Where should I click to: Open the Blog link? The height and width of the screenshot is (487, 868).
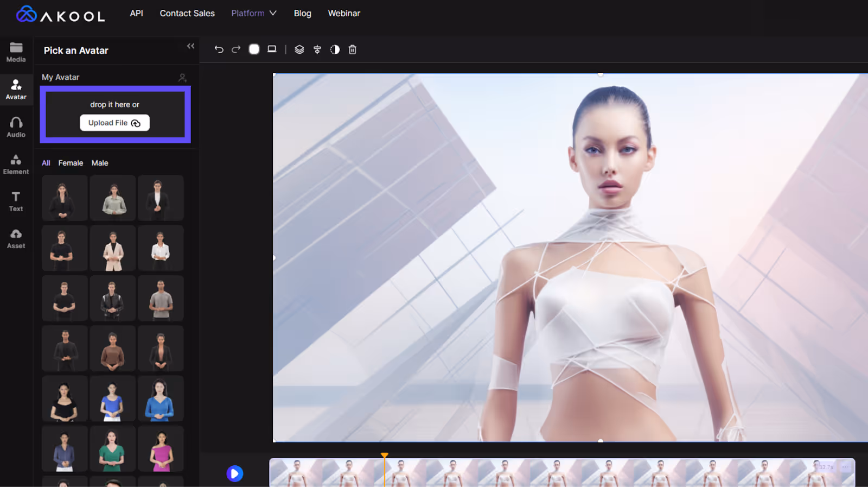tap(303, 13)
